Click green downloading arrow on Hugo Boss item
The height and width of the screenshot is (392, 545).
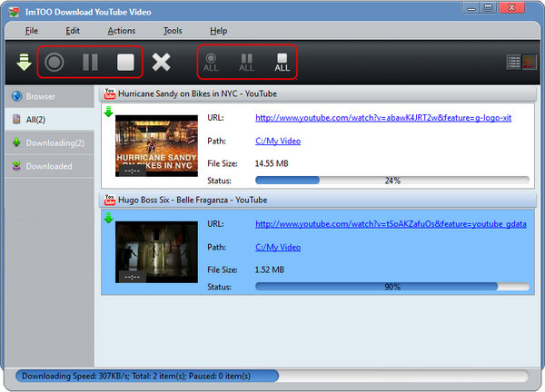pos(108,218)
